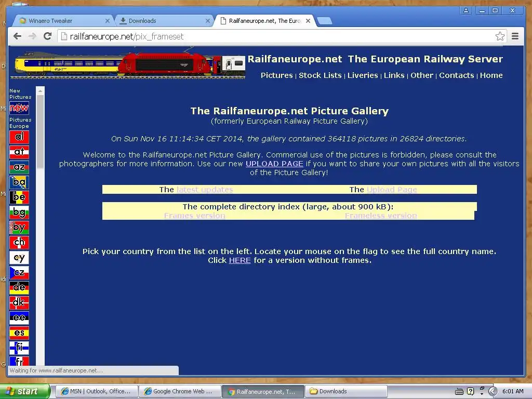Open the Links menu link
This screenshot has height=399, width=532.
point(394,75)
